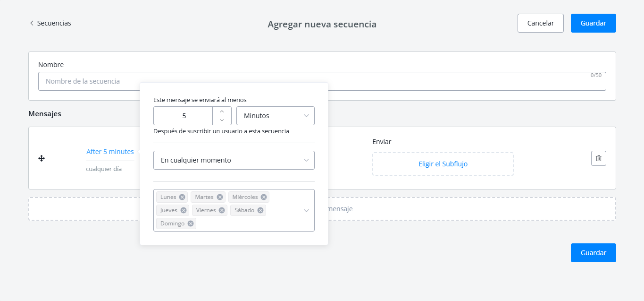
Task: Remove the Domingo day chip
Action: click(190, 223)
